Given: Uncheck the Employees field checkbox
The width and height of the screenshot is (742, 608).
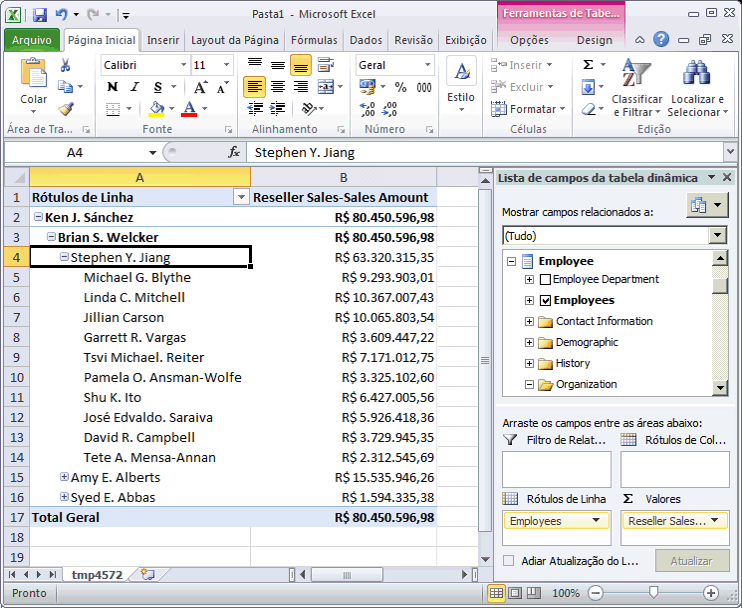Looking at the screenshot, I should click(x=545, y=300).
